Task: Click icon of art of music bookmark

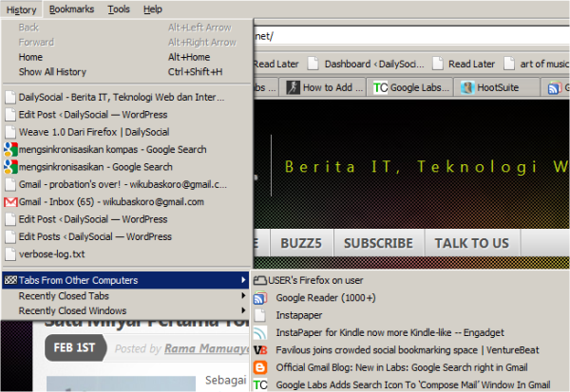Action: click(509, 64)
